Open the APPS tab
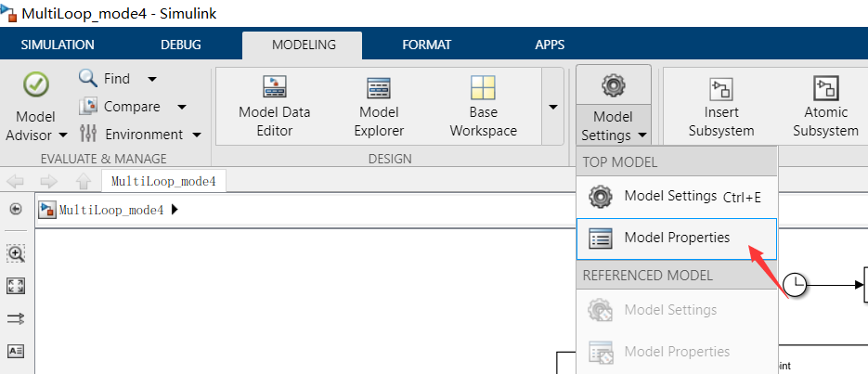This screenshot has height=374, width=868. [550, 45]
